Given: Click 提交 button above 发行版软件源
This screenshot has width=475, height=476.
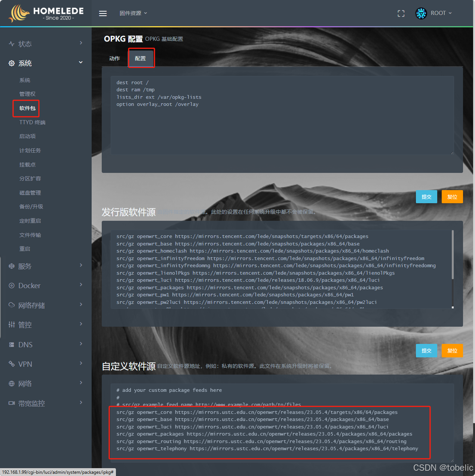Looking at the screenshot, I should pos(426,197).
